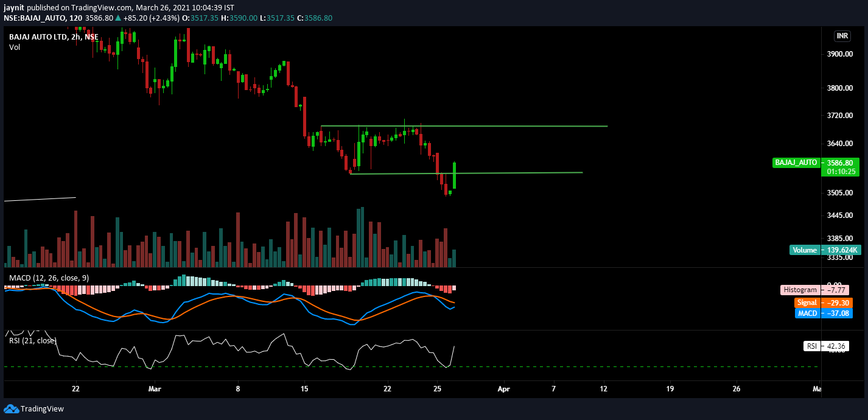Click the 01:10:25 bar countdown timer
868x420 pixels.
point(841,172)
